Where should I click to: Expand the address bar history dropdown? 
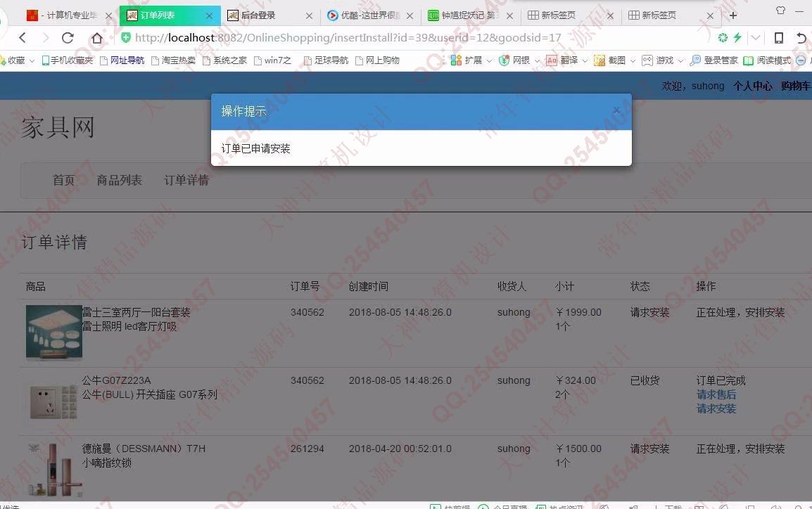[x=756, y=38]
